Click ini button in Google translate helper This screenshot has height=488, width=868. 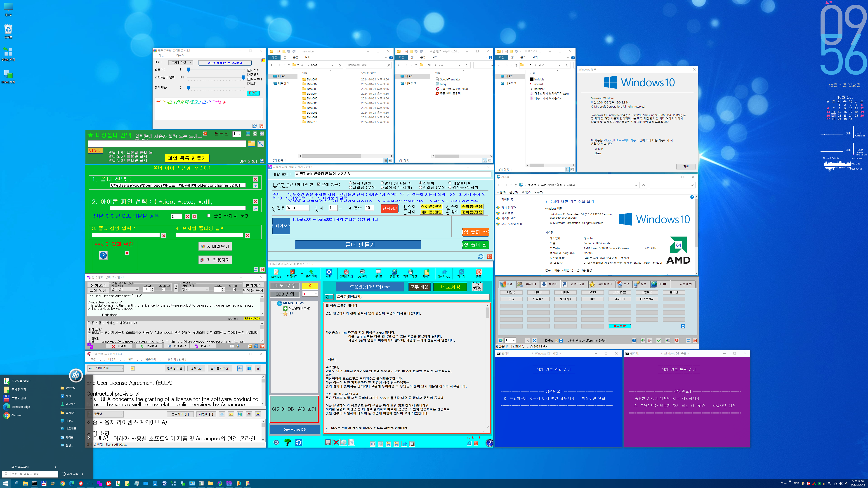pyautogui.click(x=258, y=368)
